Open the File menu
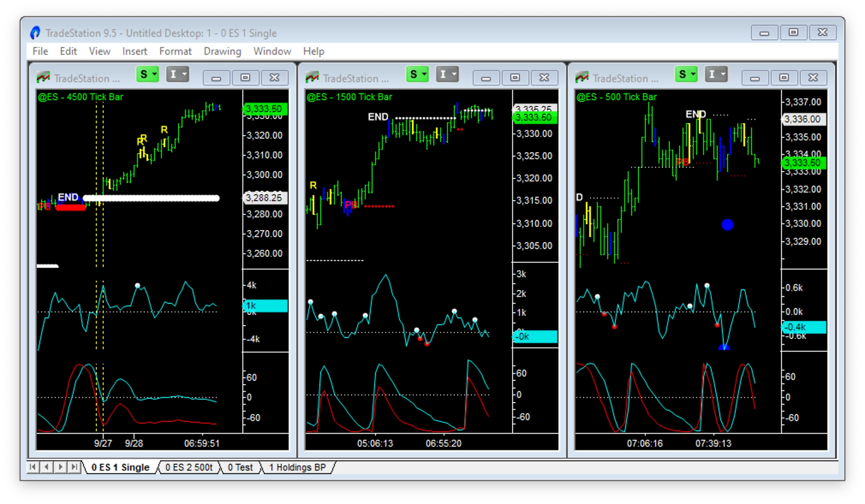This screenshot has height=504, width=865. pos(40,51)
